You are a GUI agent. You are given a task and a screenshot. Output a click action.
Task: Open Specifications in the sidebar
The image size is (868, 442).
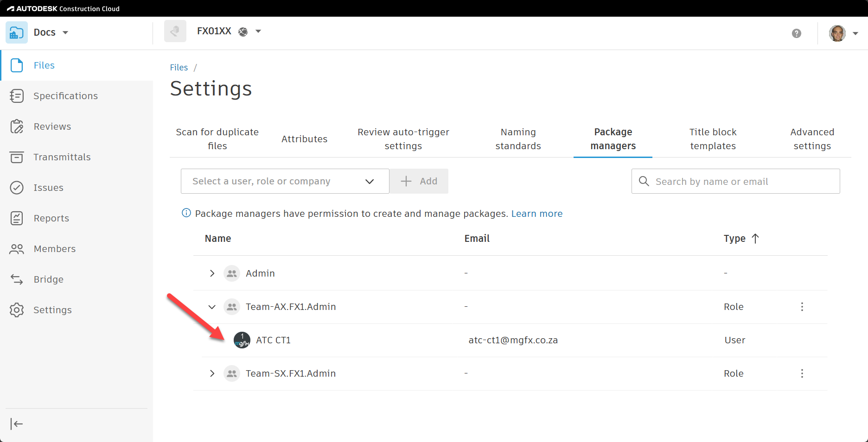[x=77, y=96]
